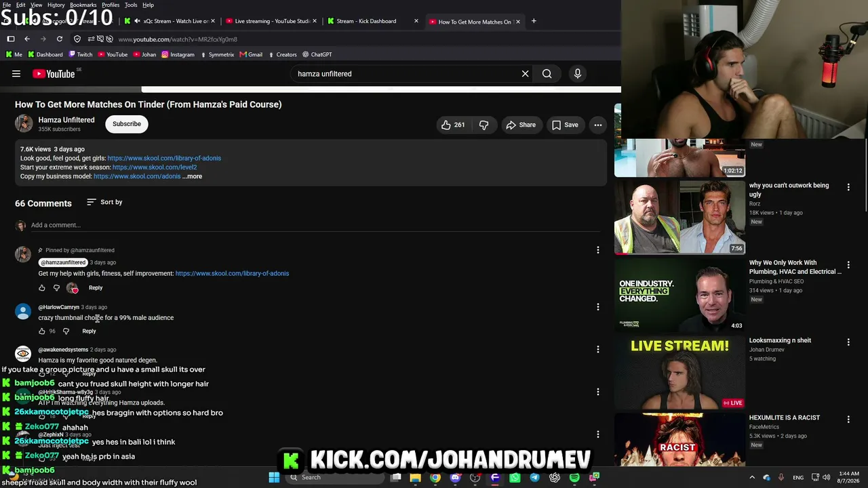868x488 pixels.
Task: Click the 'Add a comment' field
Action: pos(315,225)
